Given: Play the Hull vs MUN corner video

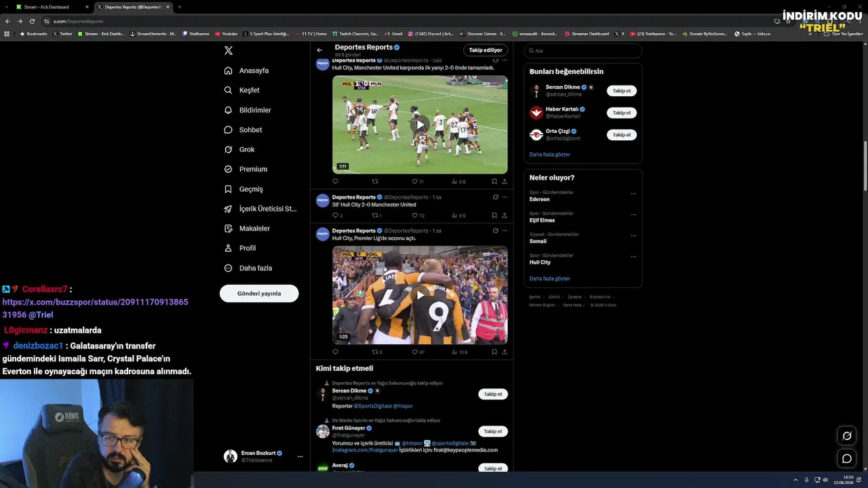Looking at the screenshot, I should pyautogui.click(x=420, y=125).
